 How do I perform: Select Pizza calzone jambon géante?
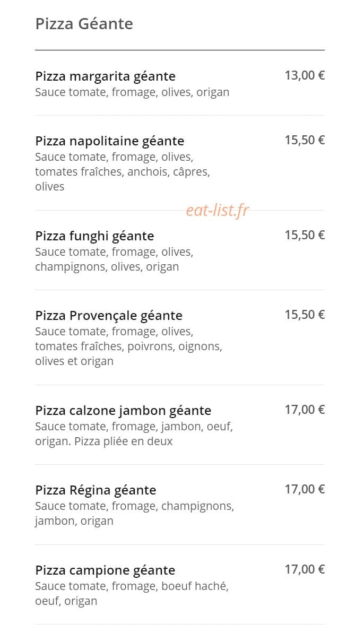tap(124, 411)
